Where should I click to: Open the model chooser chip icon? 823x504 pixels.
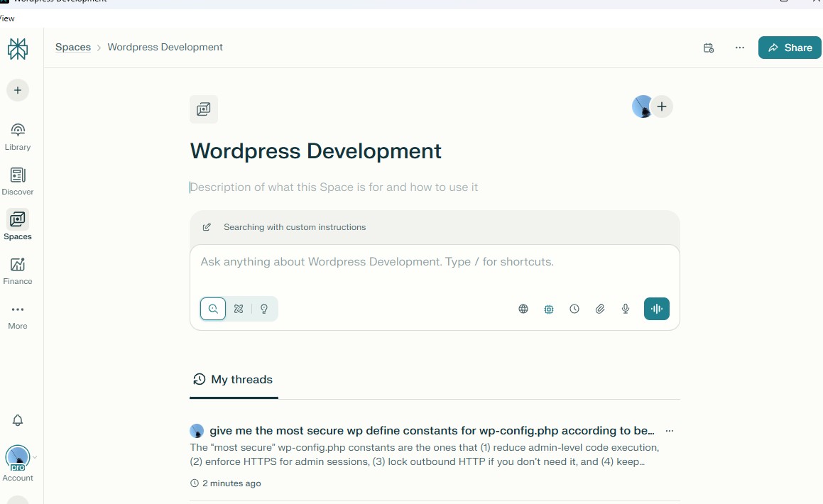point(549,309)
